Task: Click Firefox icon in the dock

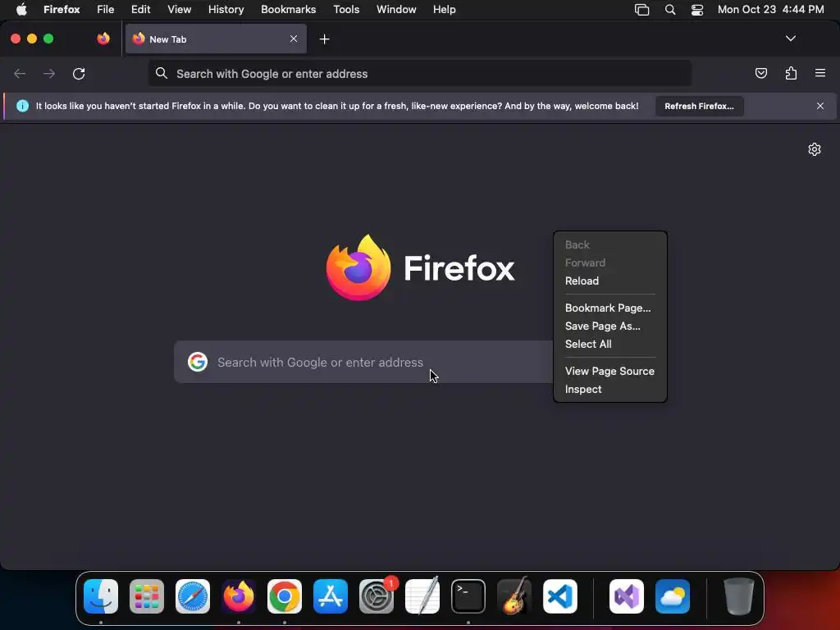Action: 239,596
